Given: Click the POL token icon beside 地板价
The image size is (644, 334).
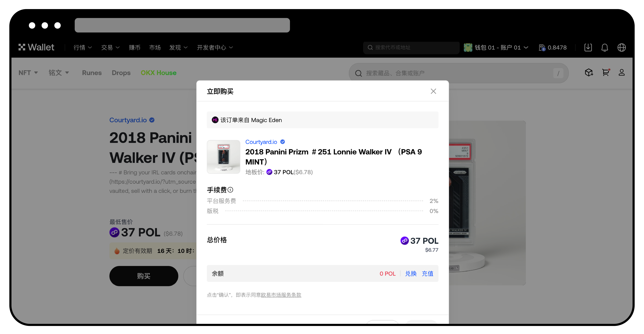Looking at the screenshot, I should coord(269,172).
